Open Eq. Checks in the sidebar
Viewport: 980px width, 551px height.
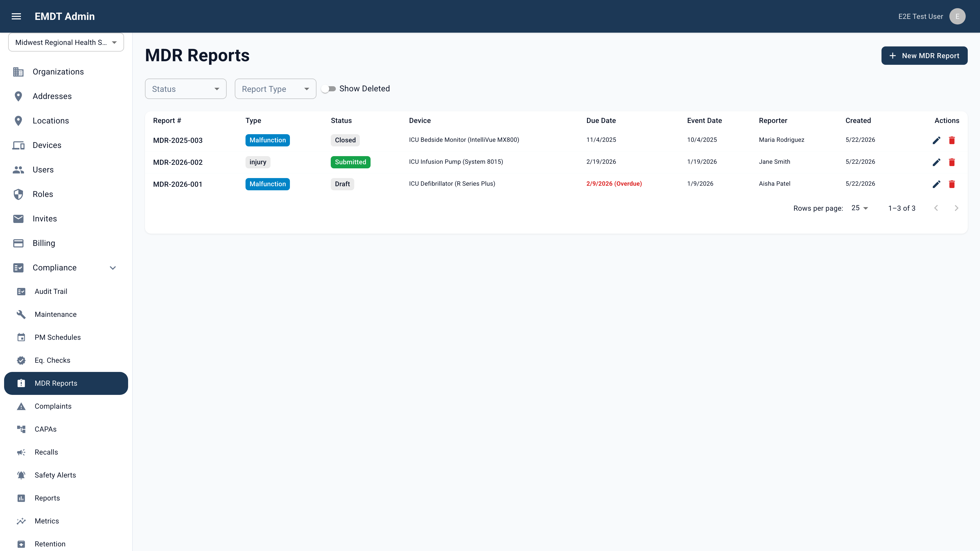(x=66, y=360)
